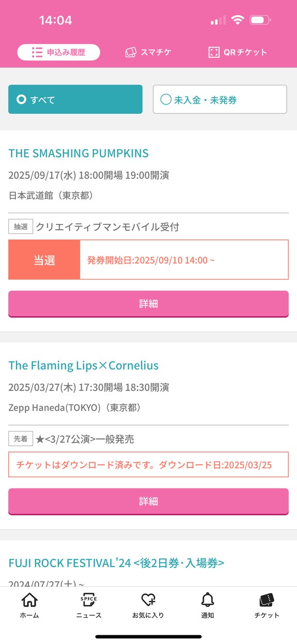Tap the 申込み履歴 list icon
Screen dimensions: 297x644
(37, 53)
